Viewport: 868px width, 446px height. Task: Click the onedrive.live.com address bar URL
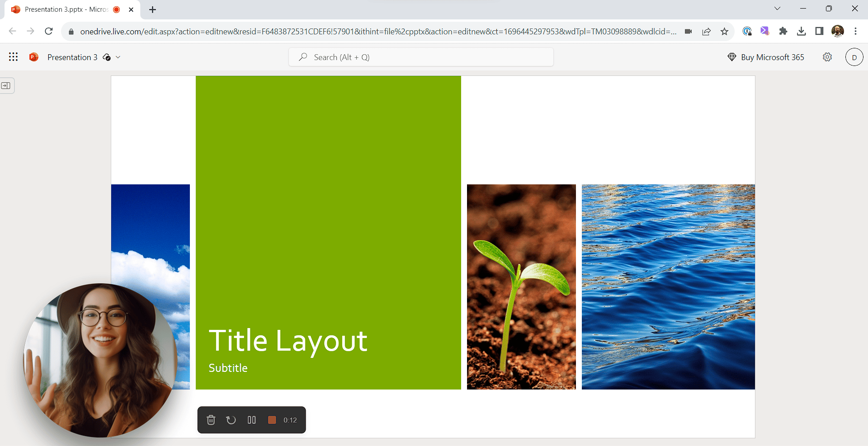coord(378,31)
